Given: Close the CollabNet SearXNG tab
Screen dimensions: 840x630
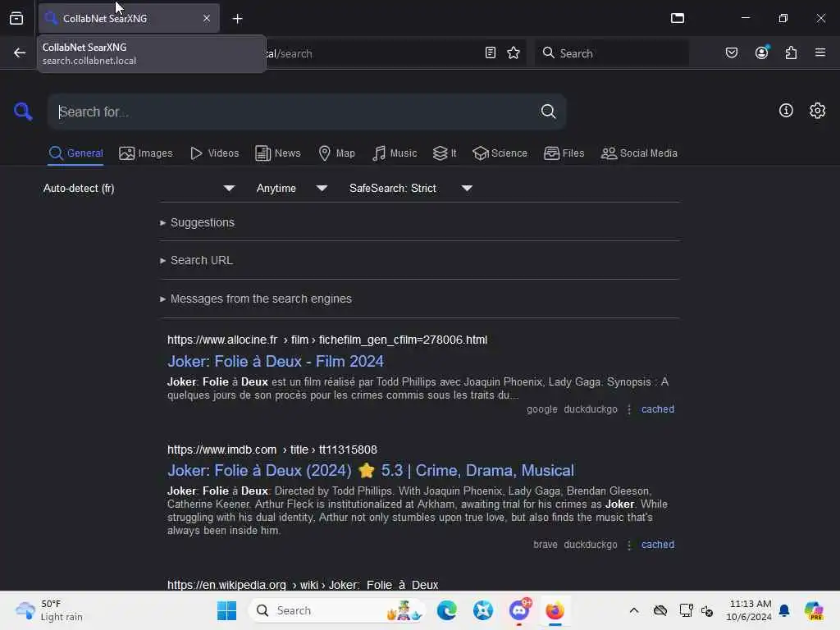Looking at the screenshot, I should pos(207,18).
